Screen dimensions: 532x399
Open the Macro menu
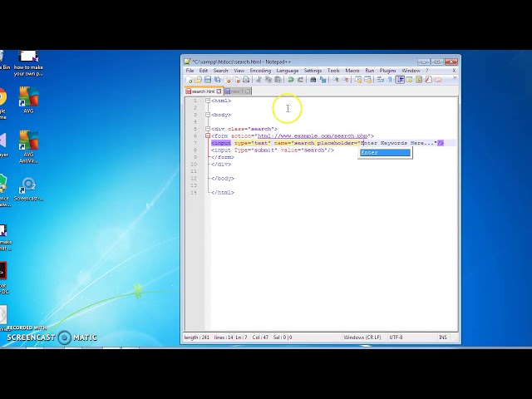pos(352,71)
